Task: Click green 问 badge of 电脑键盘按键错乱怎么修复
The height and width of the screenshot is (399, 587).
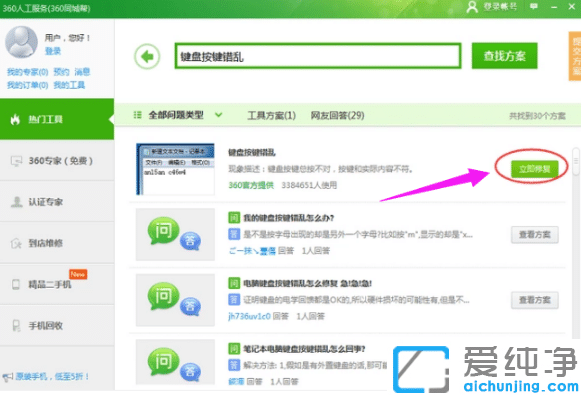Action: coord(234,283)
